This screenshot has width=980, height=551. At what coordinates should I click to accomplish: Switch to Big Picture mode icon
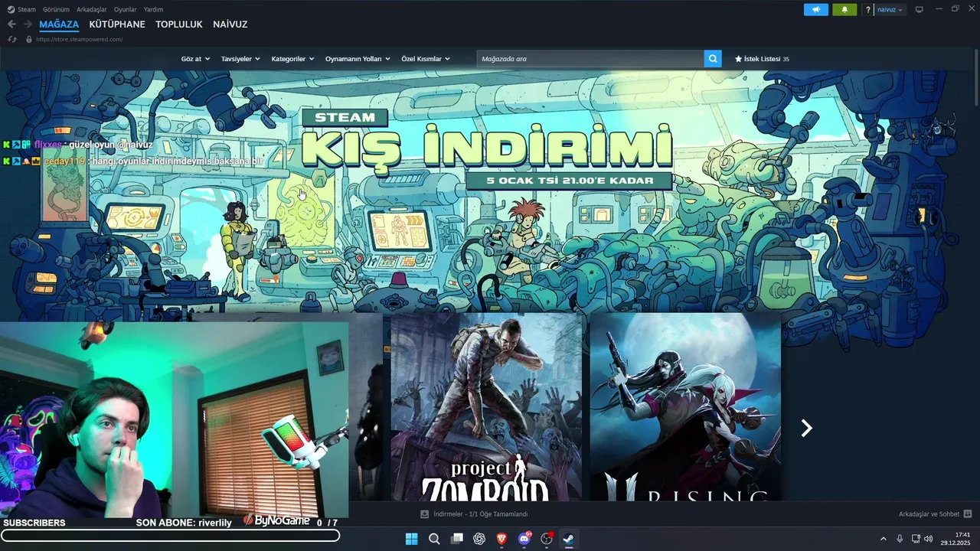pyautogui.click(x=920, y=9)
